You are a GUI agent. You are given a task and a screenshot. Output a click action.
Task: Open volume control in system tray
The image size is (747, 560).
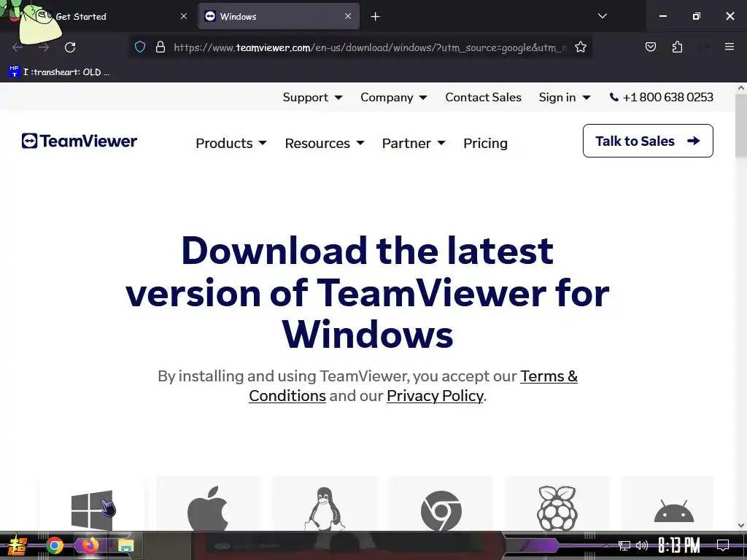tap(642, 545)
